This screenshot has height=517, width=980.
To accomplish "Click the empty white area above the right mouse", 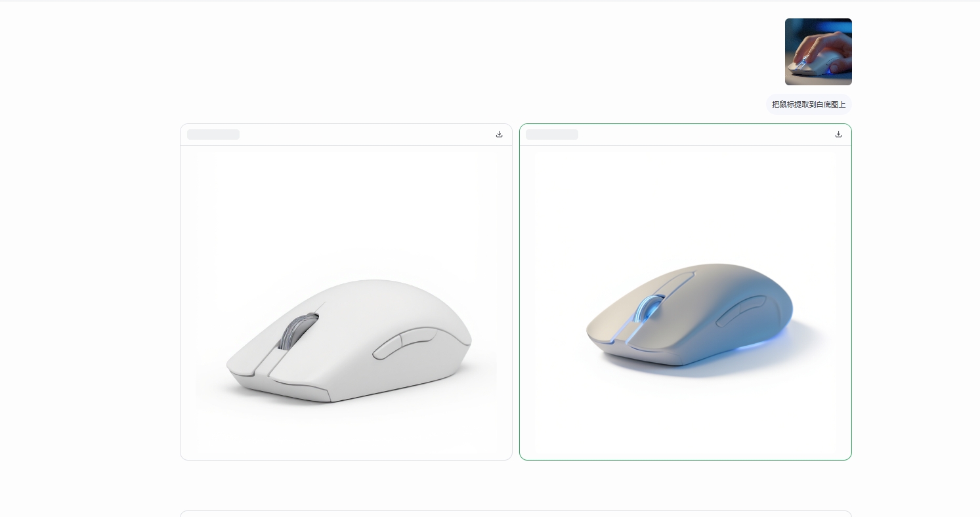I will pyautogui.click(x=685, y=203).
